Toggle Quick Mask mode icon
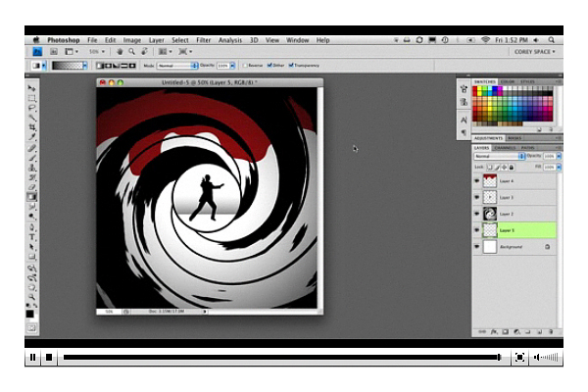Viewport: 588px width, 392px height. 31,328
